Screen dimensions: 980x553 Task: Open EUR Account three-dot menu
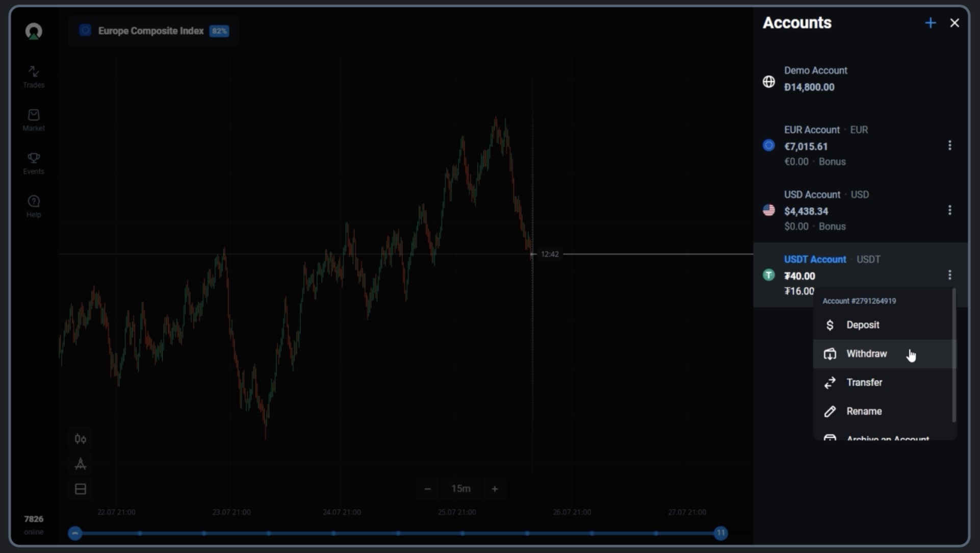[949, 145]
